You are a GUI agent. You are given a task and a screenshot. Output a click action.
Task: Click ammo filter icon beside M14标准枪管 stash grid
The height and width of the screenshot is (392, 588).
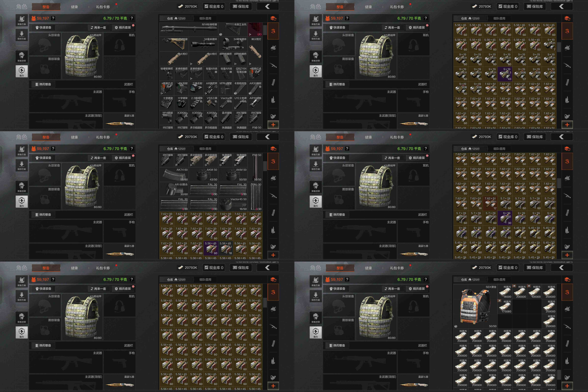pyautogui.click(x=273, y=100)
